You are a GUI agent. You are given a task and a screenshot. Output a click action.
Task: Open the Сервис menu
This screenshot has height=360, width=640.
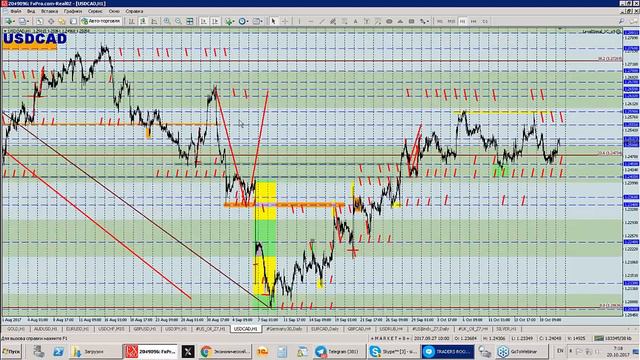[x=95, y=11]
